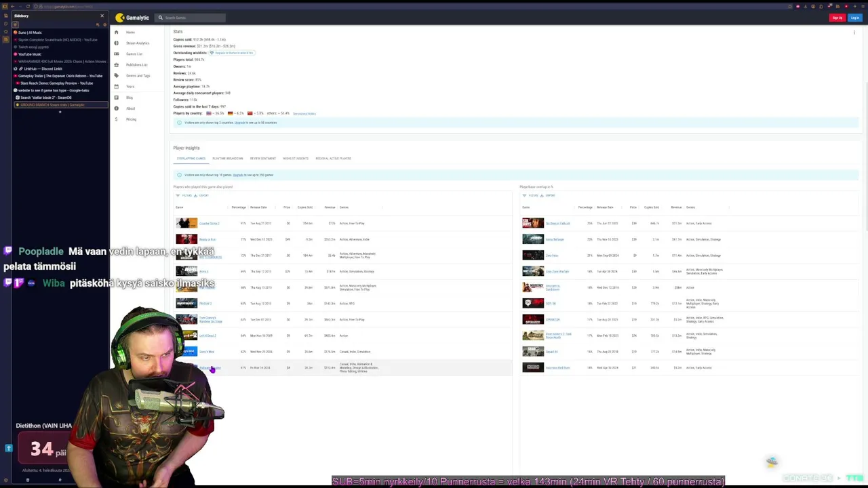Click the Games List controller icon

pyautogui.click(x=116, y=54)
